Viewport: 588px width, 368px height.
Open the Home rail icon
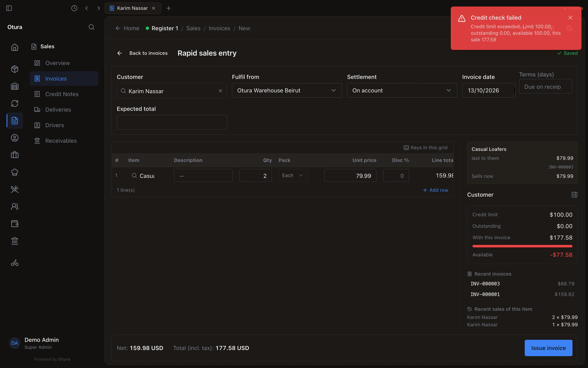click(x=14, y=47)
